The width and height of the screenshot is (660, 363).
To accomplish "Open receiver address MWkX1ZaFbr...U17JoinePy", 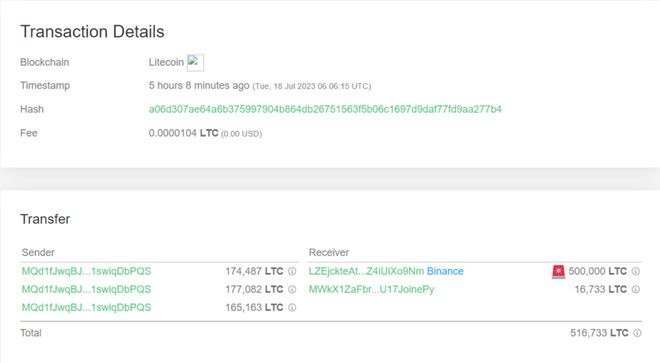I will pyautogui.click(x=371, y=289).
